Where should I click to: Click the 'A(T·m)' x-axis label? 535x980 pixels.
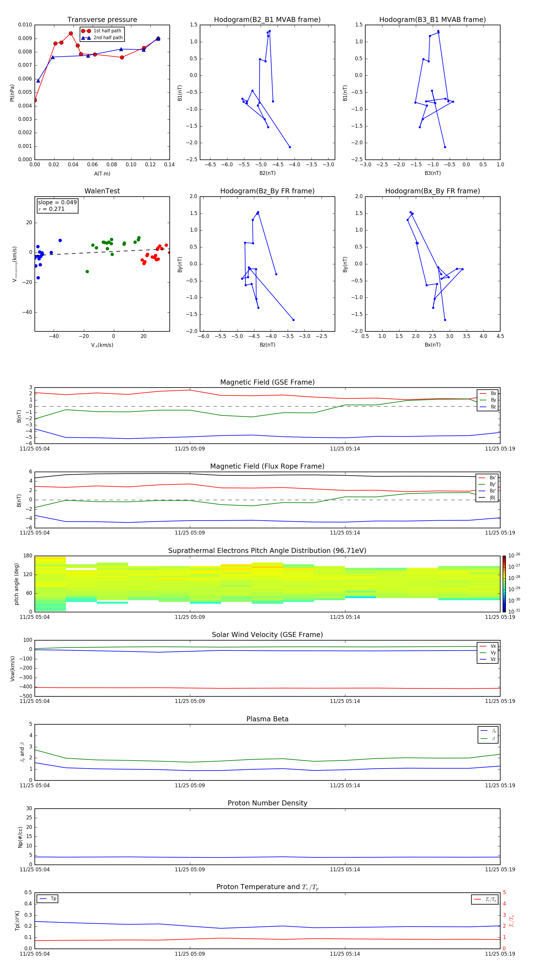click(x=102, y=173)
